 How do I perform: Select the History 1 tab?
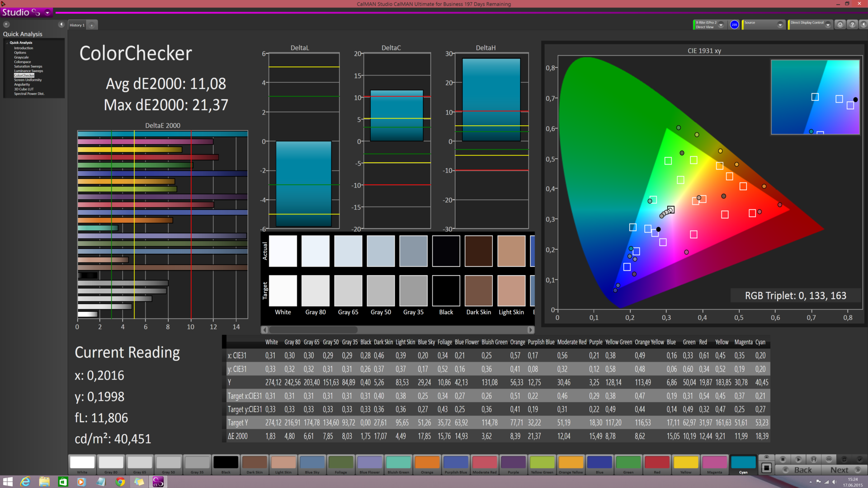(77, 25)
